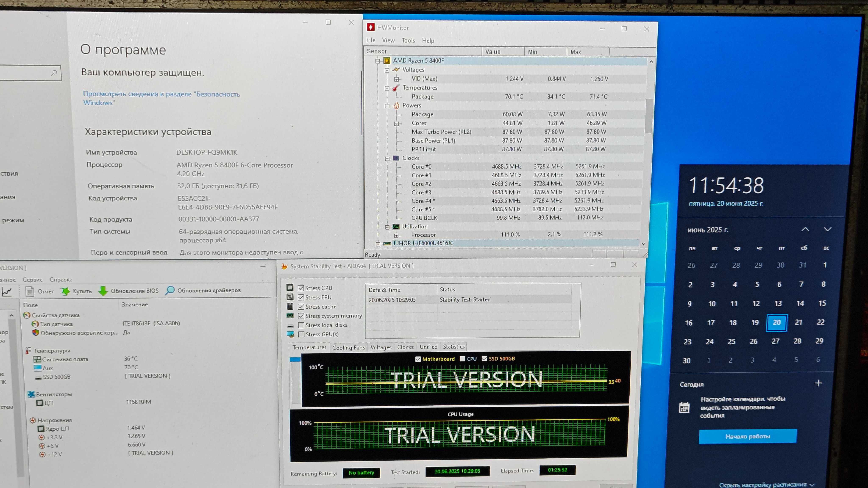Expand the VID (Max) node
Viewport: 868px width, 488px height.
pos(397,79)
